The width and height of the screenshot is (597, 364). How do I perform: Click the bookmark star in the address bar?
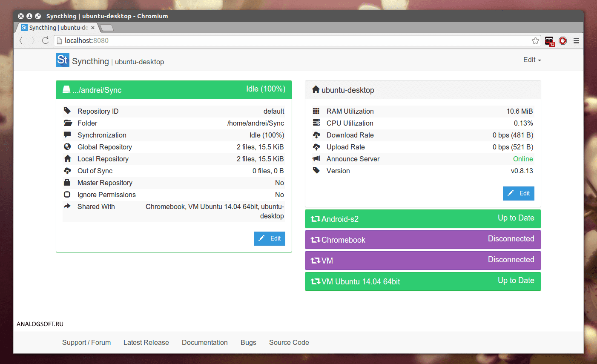[535, 40]
